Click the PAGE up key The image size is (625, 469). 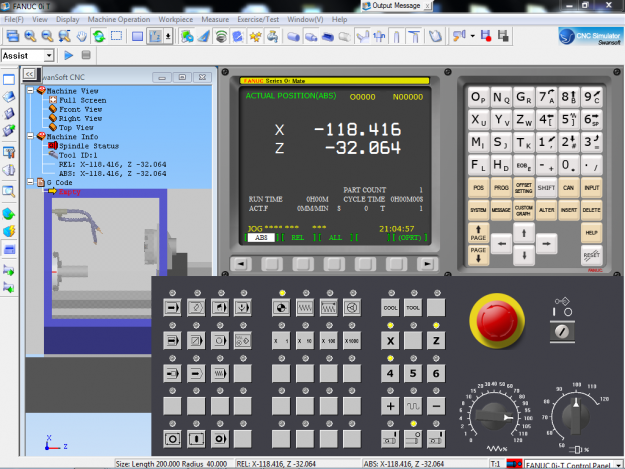[478, 233]
